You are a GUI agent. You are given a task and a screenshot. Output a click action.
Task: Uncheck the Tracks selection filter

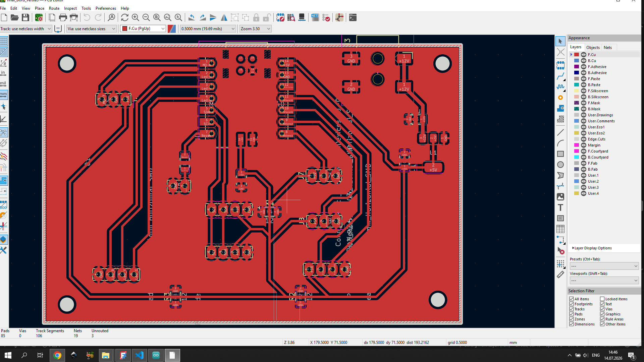[572, 309]
